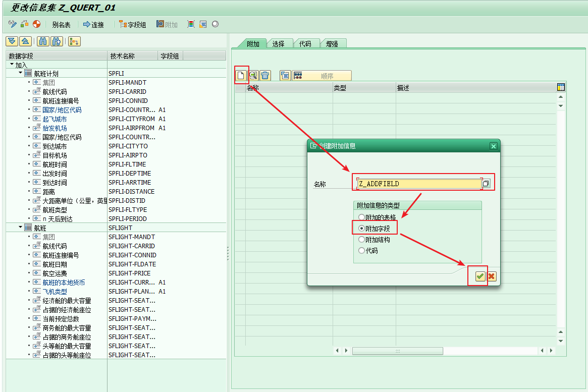The height and width of the screenshot is (392, 588).
Task: Select the 代码 radio option in dialog
Action: [x=361, y=251]
